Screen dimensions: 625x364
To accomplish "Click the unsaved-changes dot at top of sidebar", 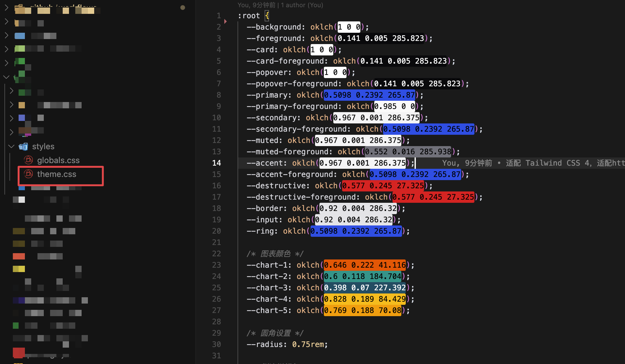I will 183,8.
